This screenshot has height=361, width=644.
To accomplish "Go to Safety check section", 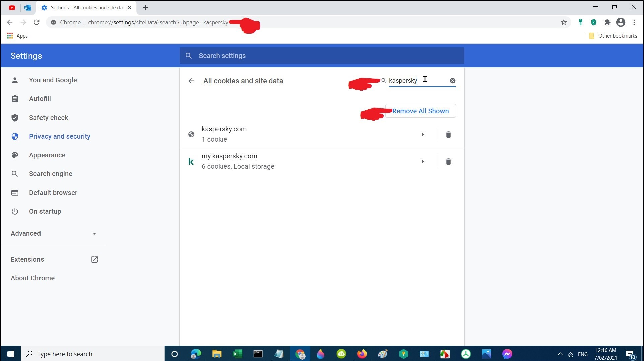I will [x=49, y=118].
